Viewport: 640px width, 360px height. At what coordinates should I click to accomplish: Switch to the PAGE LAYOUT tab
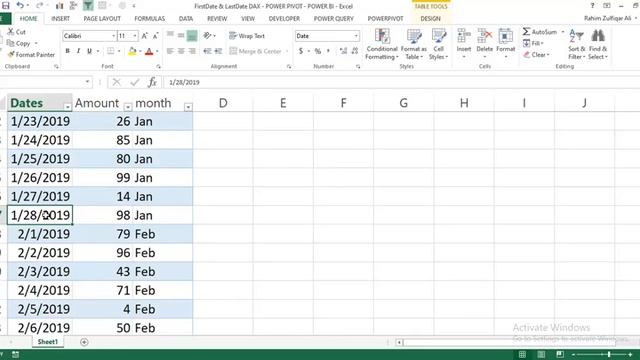(x=102, y=18)
